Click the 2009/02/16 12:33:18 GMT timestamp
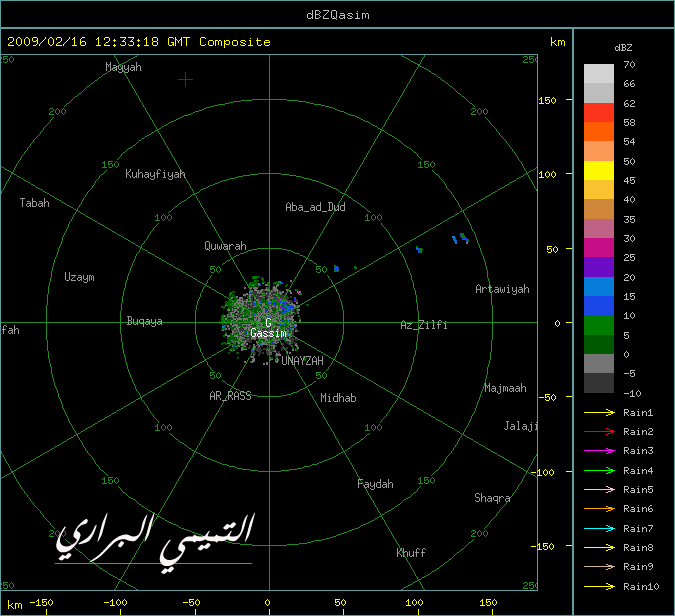 [x=99, y=42]
